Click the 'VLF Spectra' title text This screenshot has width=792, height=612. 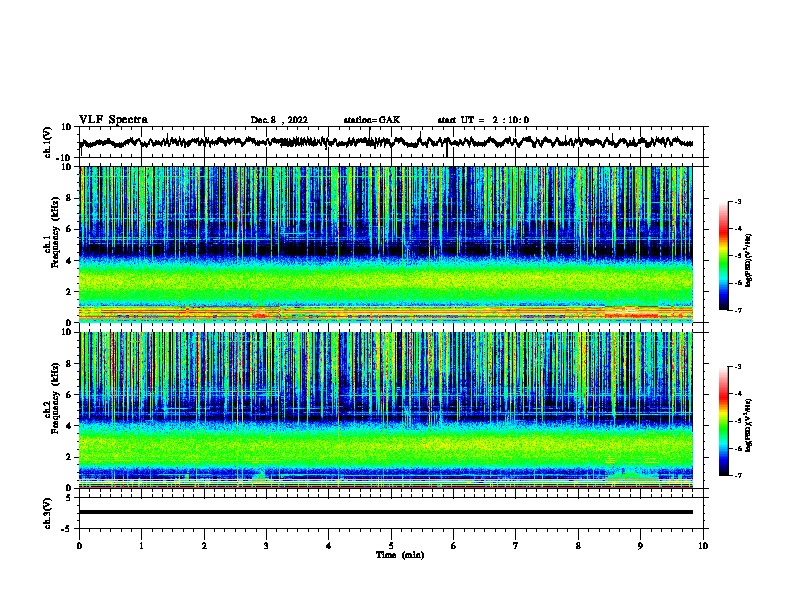click(x=113, y=120)
